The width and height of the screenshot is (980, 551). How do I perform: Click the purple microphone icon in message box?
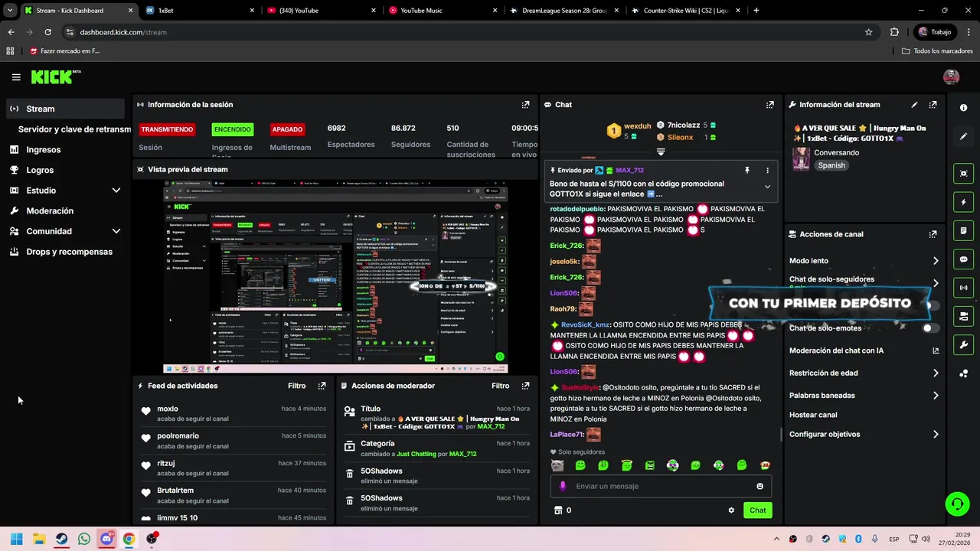563,486
